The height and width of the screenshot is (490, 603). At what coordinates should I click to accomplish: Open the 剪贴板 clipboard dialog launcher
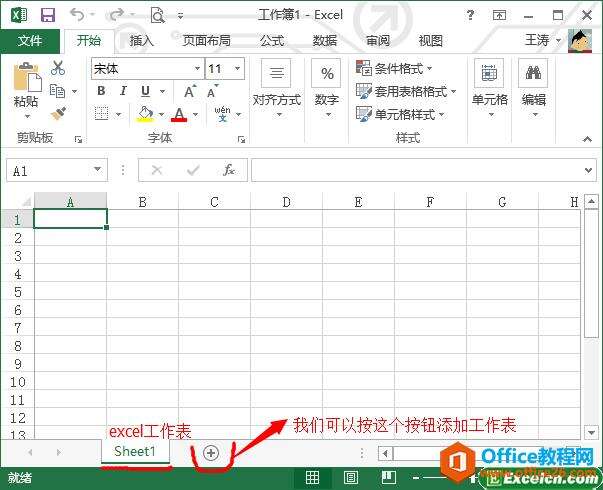(78, 140)
